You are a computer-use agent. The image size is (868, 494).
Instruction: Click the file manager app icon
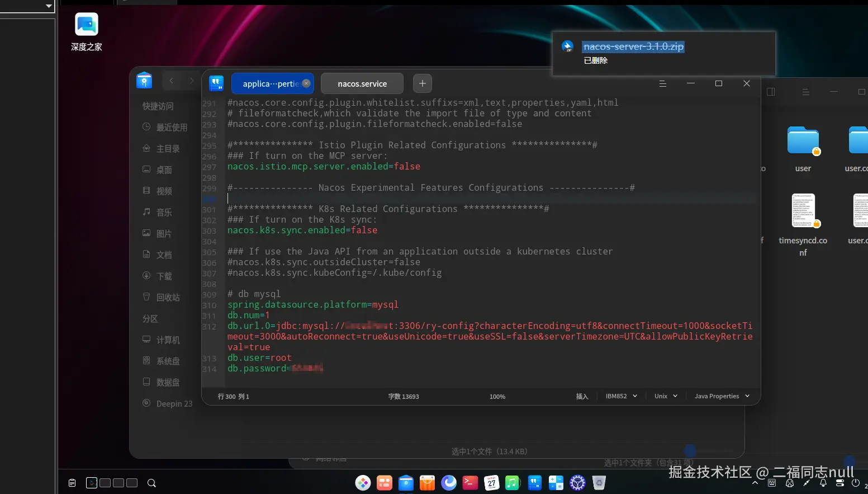(144, 81)
